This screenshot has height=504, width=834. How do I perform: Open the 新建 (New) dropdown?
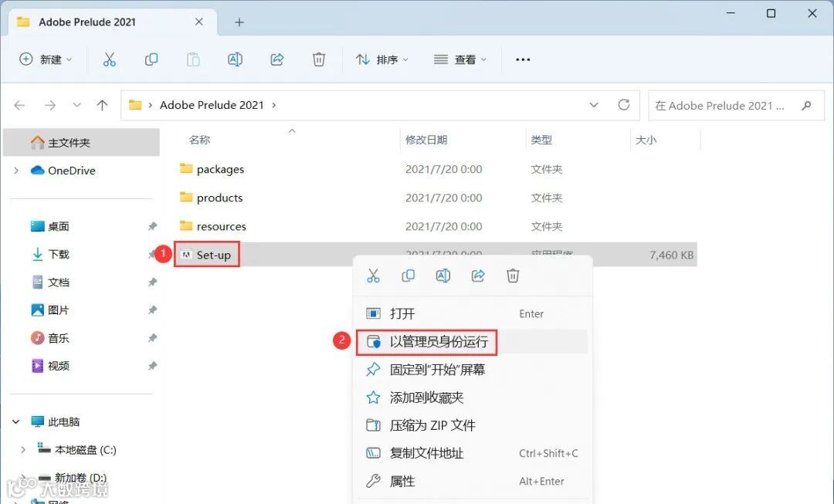point(46,59)
